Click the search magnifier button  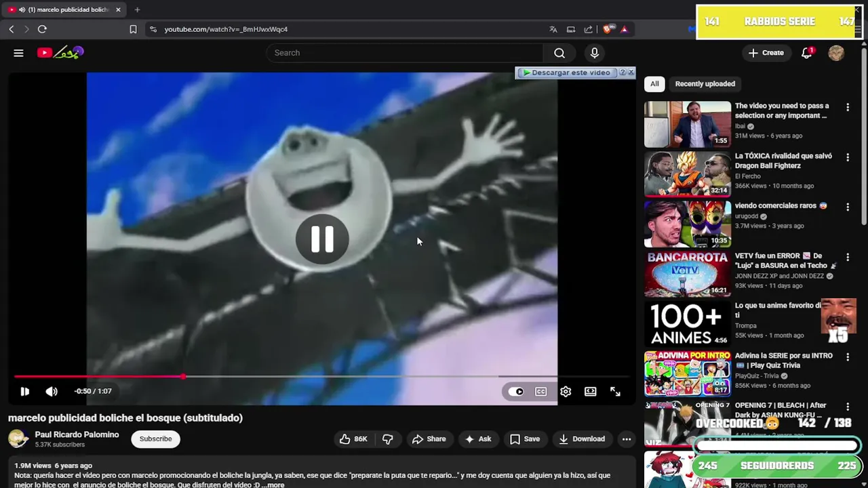tap(559, 53)
